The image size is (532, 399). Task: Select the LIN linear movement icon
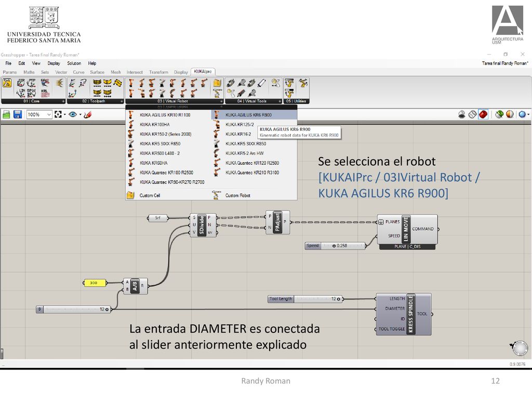coord(21,92)
